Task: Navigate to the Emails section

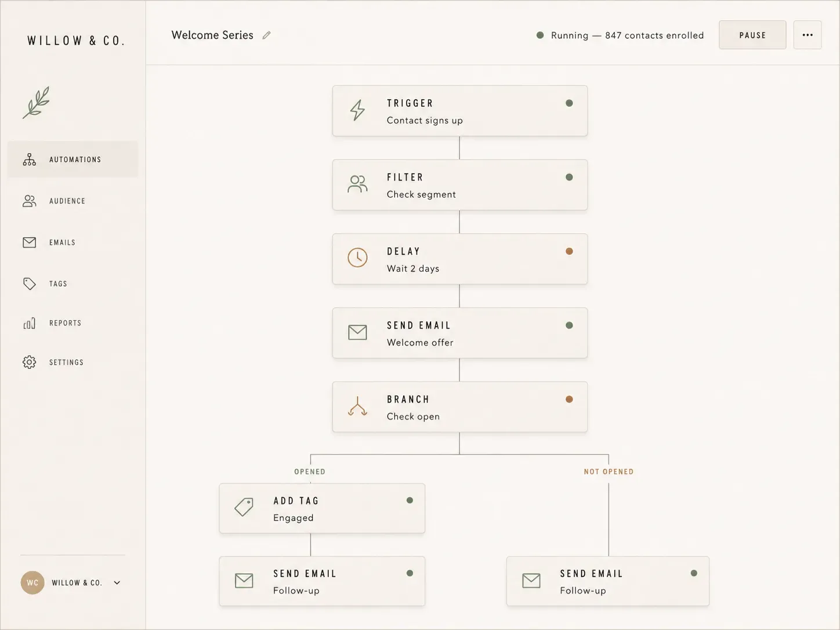Action: [x=73, y=242]
